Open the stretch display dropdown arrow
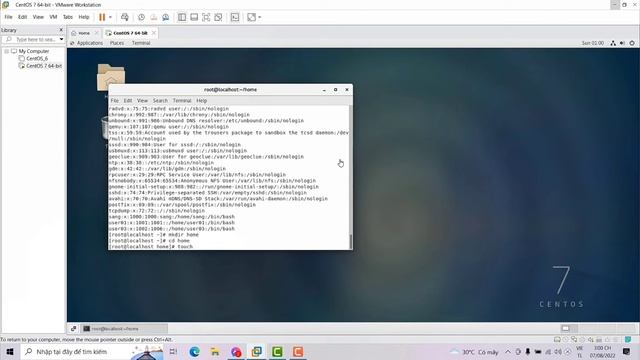The image size is (640, 360). [x=260, y=17]
